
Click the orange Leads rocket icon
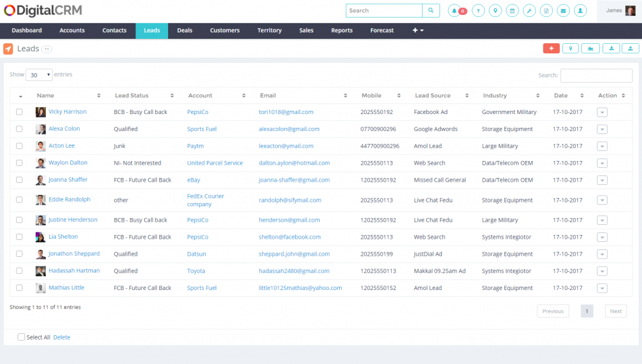point(8,49)
